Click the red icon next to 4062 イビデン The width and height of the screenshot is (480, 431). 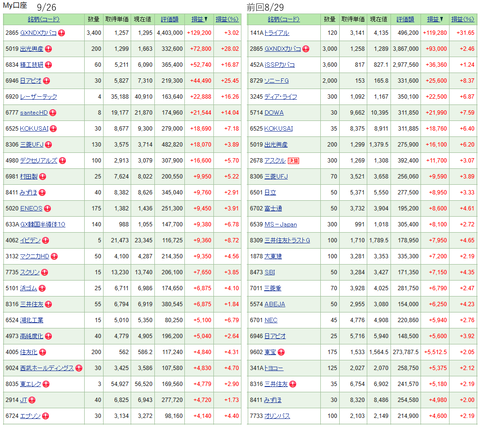pyautogui.click(x=46, y=240)
